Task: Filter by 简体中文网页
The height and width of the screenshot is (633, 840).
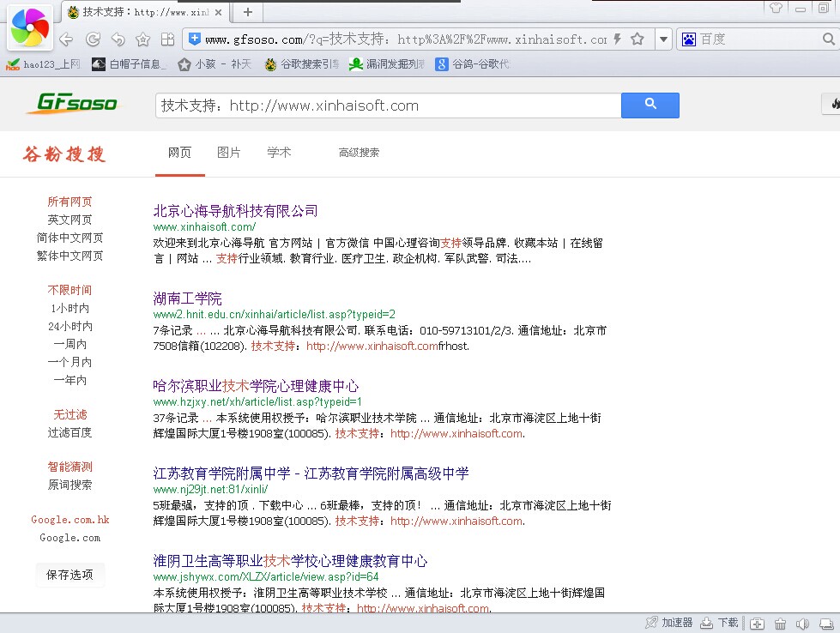Action: (x=69, y=238)
